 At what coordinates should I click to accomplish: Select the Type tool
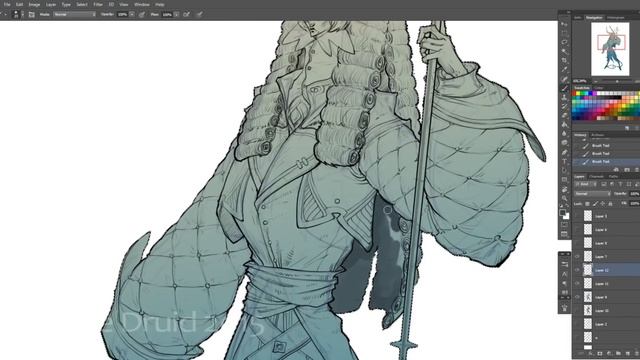564,161
